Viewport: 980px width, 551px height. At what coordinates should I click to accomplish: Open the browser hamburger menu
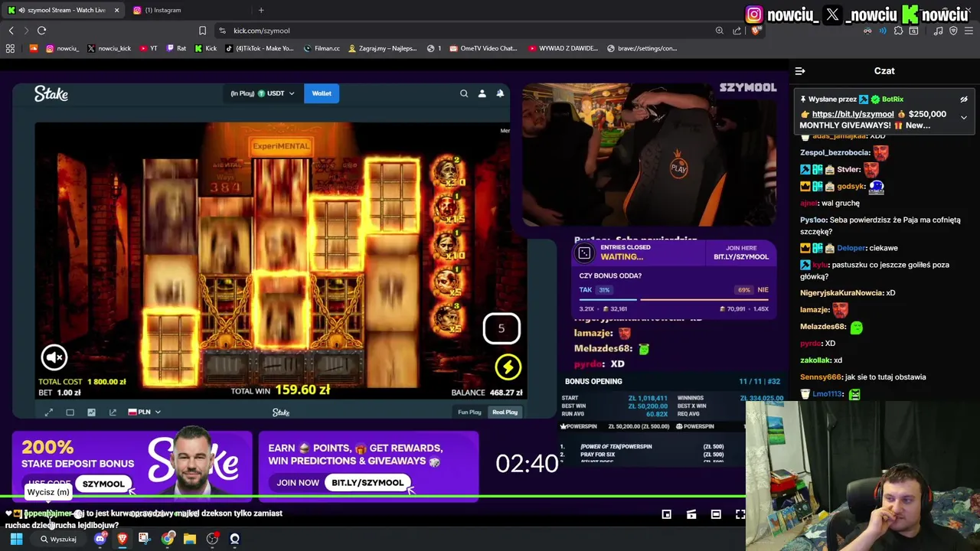[969, 31]
